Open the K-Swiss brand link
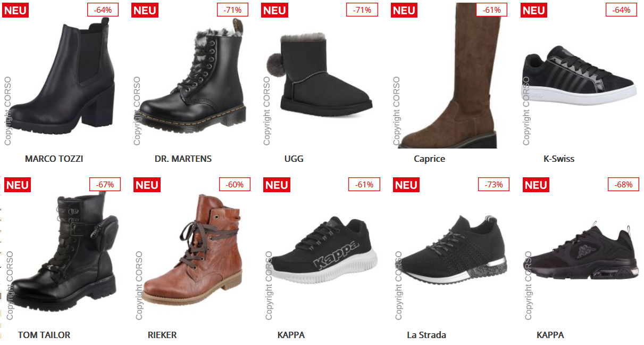 tap(559, 159)
